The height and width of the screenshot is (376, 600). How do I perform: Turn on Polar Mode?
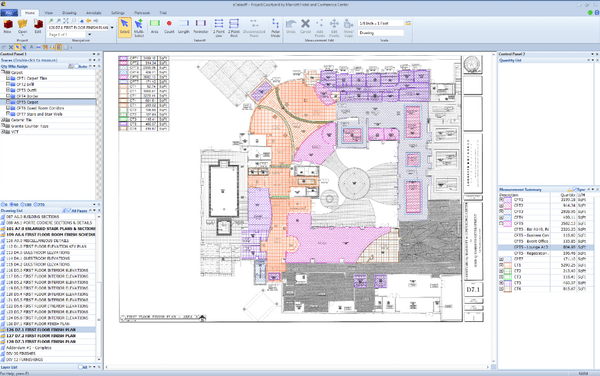[x=275, y=28]
